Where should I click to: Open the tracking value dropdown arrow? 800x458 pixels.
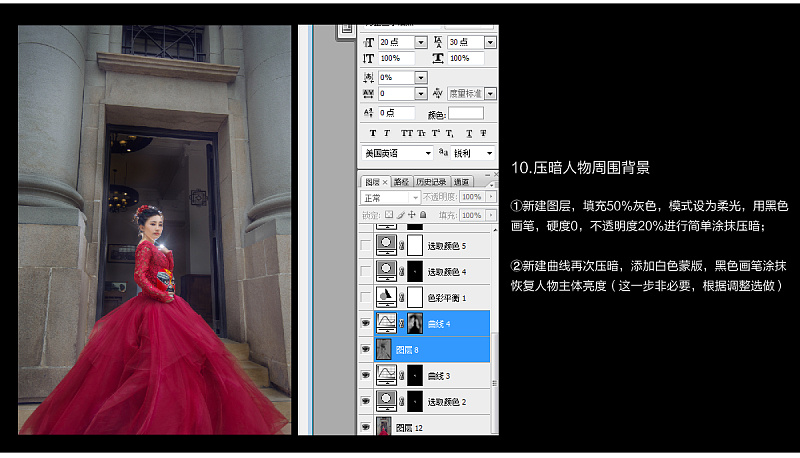click(421, 94)
